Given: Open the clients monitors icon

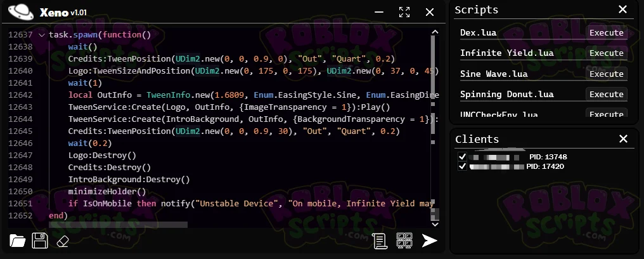Looking at the screenshot, I should (x=404, y=241).
